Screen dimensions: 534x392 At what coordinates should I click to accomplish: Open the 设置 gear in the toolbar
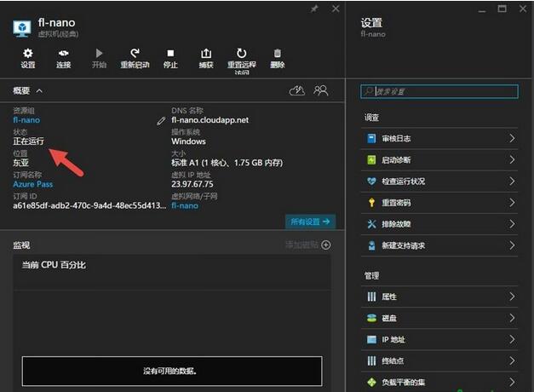pyautogui.click(x=27, y=54)
